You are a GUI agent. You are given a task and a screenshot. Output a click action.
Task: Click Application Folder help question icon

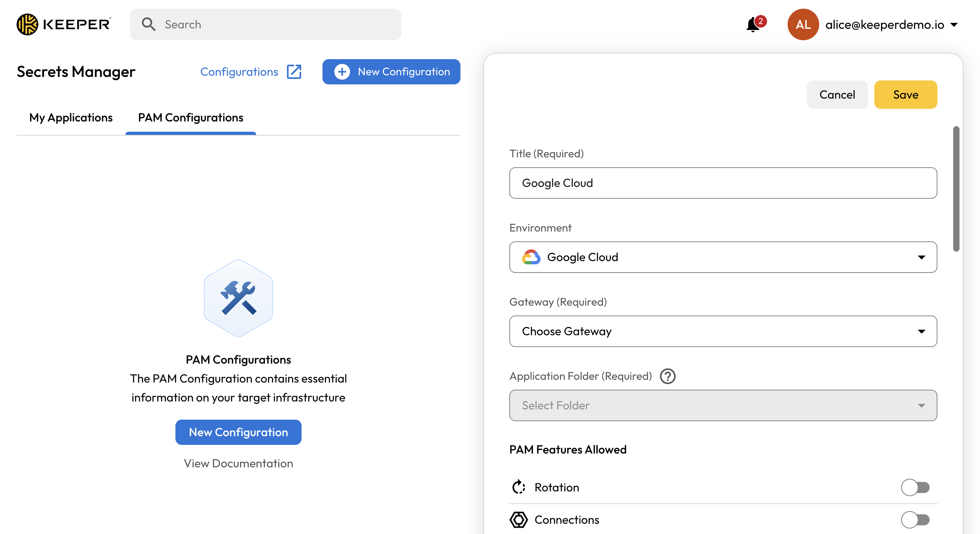point(668,376)
